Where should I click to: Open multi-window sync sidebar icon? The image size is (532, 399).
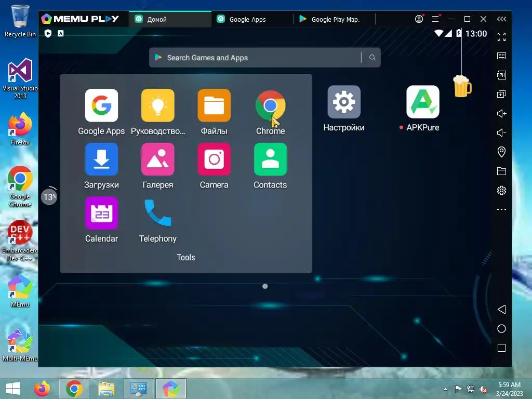[x=501, y=94]
